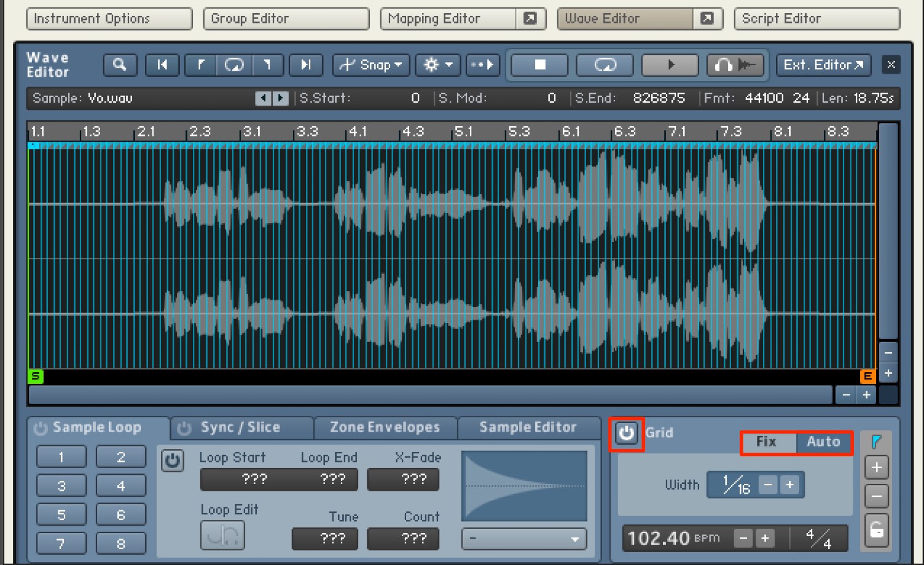Click the grid lock icon
924x565 pixels.
(877, 531)
